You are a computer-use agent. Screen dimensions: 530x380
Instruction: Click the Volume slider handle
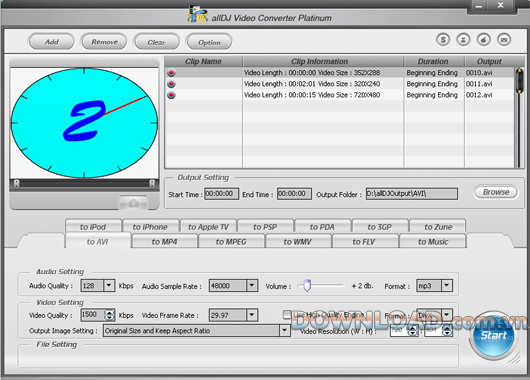[307, 285]
